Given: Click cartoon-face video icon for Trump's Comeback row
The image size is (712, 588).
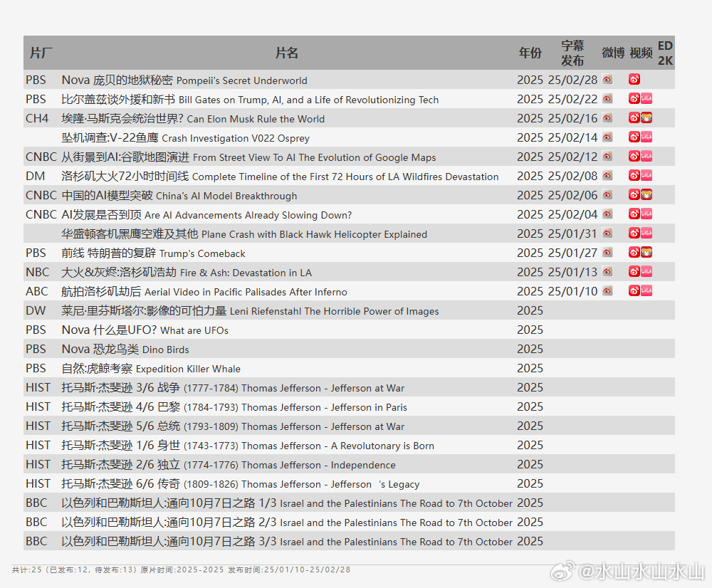Looking at the screenshot, I should [646, 253].
